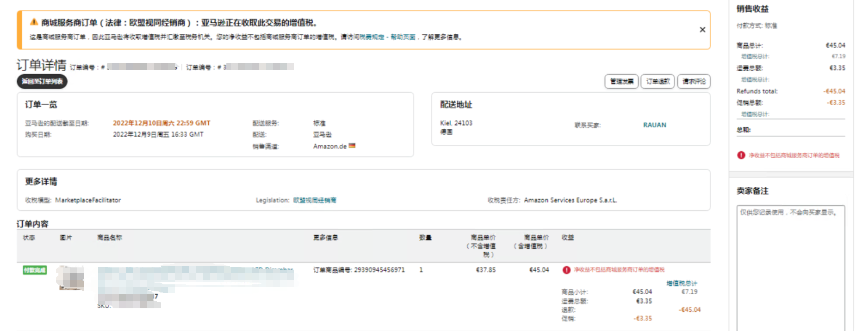Click the product thumbnail image in the order row
868x331 pixels.
click(69, 277)
